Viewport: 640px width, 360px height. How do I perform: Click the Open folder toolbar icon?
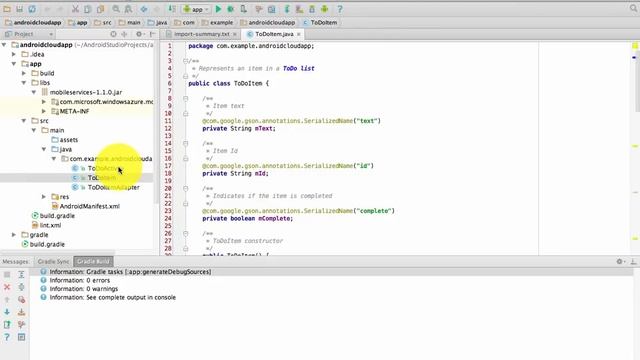click(x=7, y=9)
